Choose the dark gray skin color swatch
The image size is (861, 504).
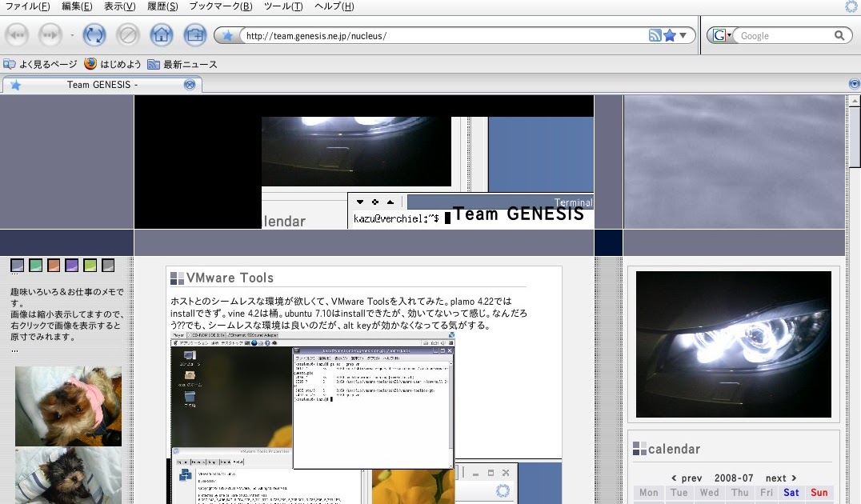[x=107, y=266]
